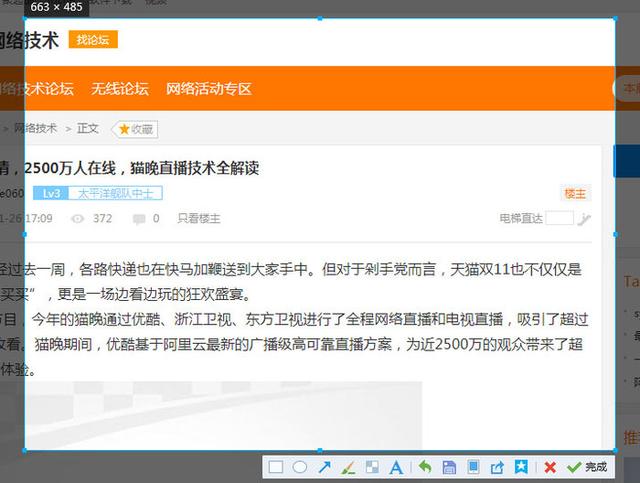Save the screenshot to file

(x=449, y=467)
